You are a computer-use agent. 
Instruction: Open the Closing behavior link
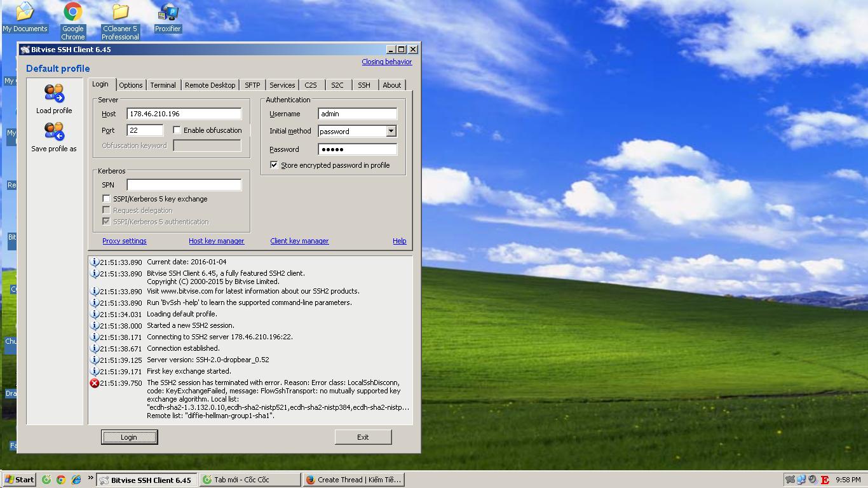[x=387, y=62]
